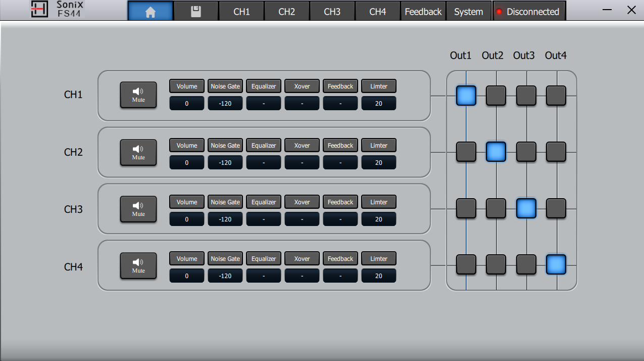This screenshot has height=361, width=644.
Task: Open CH1 Equalizer settings
Action: pos(264,86)
